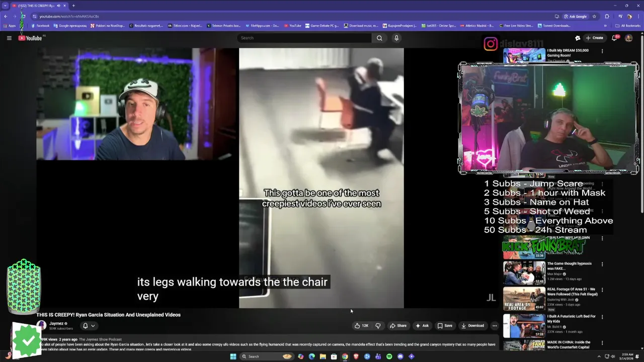This screenshot has width=644, height=362.
Task: Open options for 'The Game thought hypnosis' video
Action: click(x=602, y=264)
